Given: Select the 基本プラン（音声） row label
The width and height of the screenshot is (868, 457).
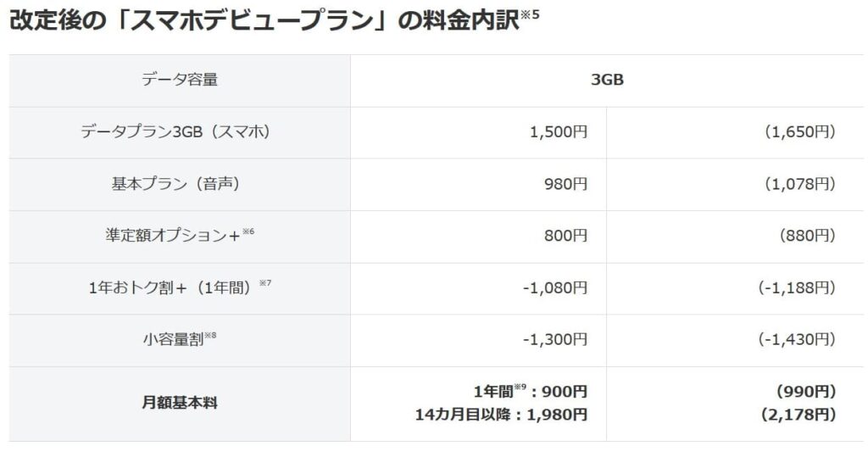Looking at the screenshot, I should point(179,184).
